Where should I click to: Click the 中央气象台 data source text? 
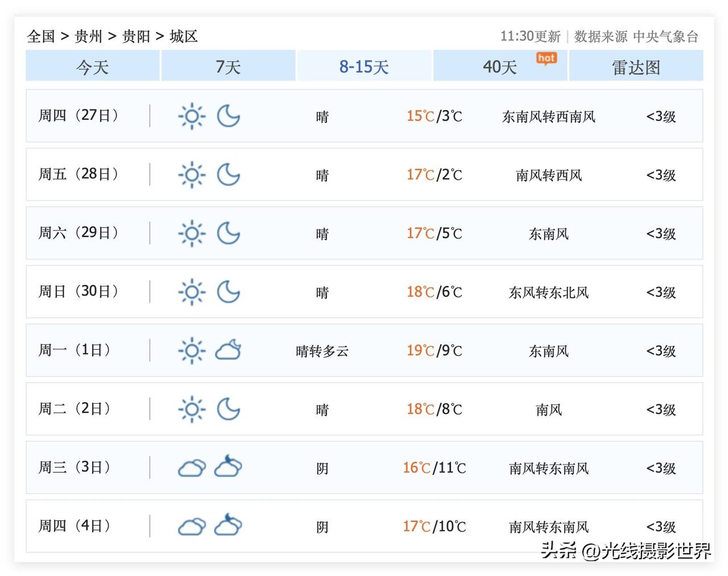click(665, 36)
